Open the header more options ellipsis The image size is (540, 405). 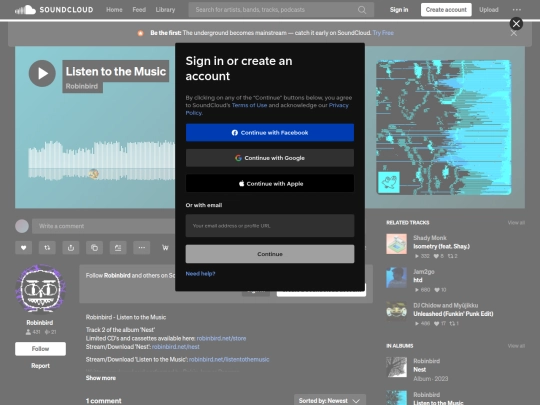(x=517, y=10)
